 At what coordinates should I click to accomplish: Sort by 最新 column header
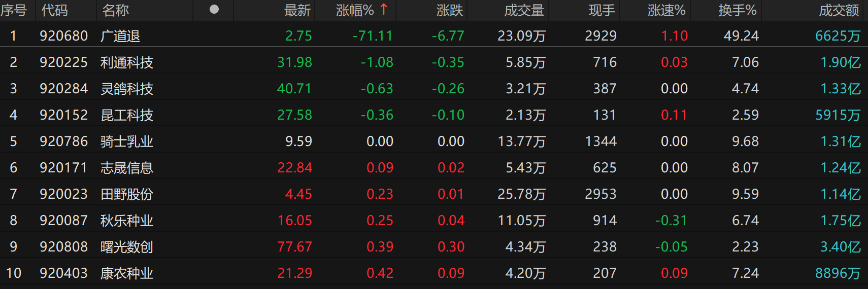click(x=297, y=10)
